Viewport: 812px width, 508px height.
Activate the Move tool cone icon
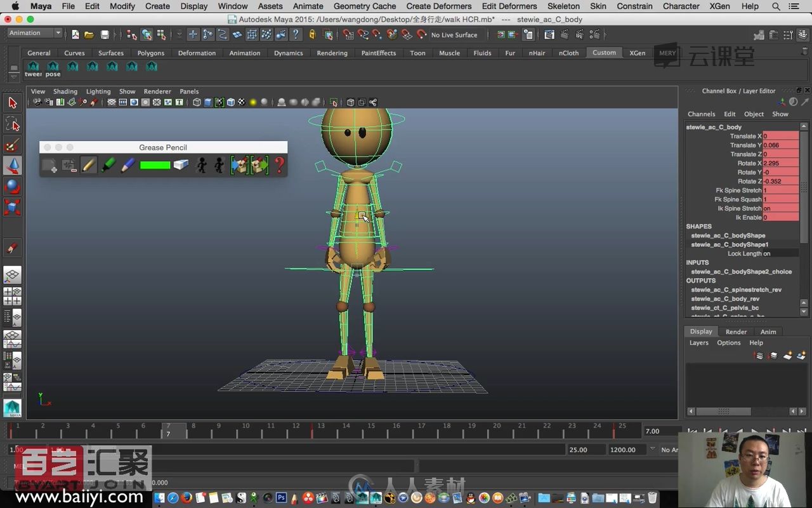(x=12, y=166)
